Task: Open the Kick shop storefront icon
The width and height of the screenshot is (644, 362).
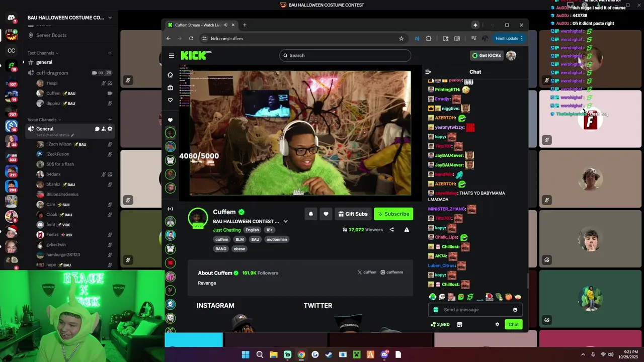Action: (459, 324)
